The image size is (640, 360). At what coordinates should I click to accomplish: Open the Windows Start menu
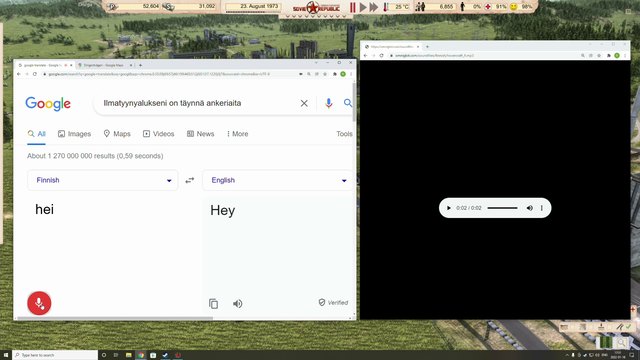pos(6,355)
